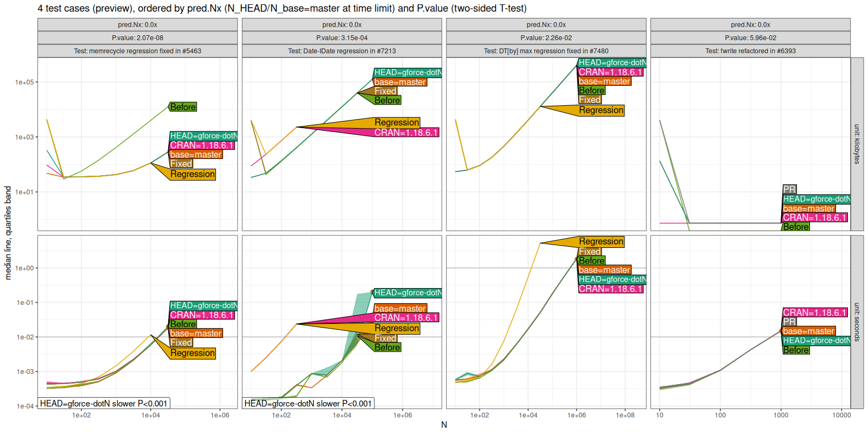
Task: Click the P.value: 3.15e-04 strip label
Action: [x=342, y=38]
